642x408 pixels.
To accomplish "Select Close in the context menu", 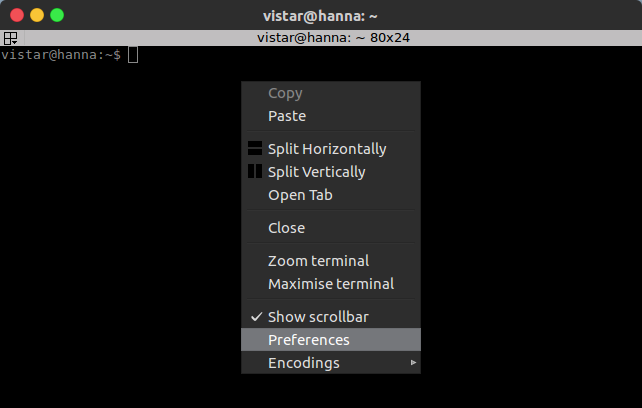I will coord(331,228).
